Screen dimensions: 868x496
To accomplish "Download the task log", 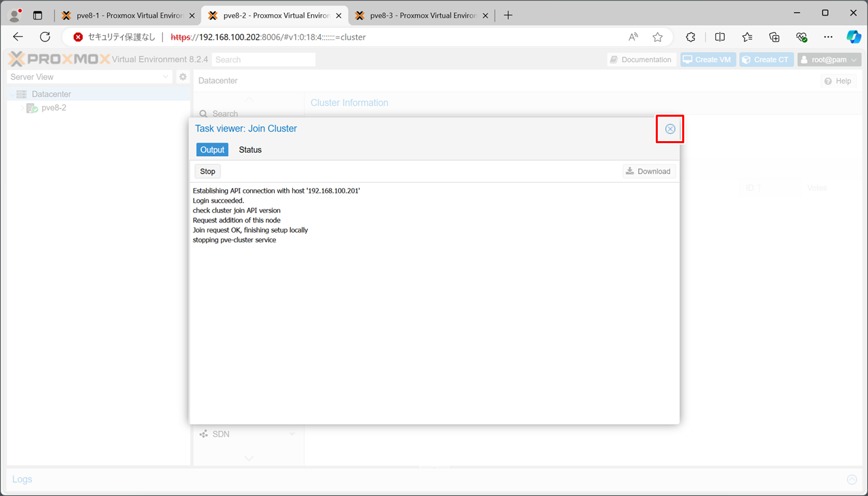I will point(649,172).
